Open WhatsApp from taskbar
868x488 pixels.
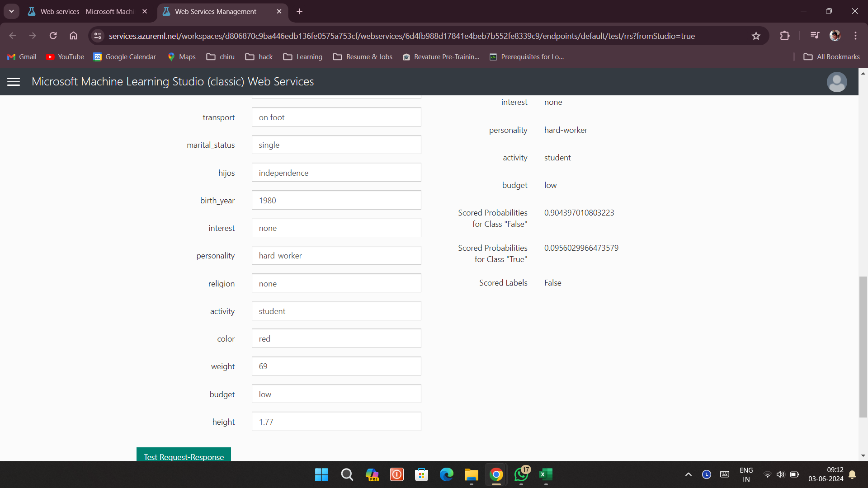coord(521,474)
